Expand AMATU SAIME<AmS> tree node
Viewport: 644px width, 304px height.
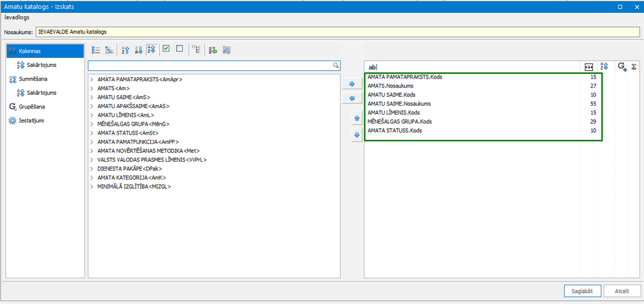tap(92, 97)
